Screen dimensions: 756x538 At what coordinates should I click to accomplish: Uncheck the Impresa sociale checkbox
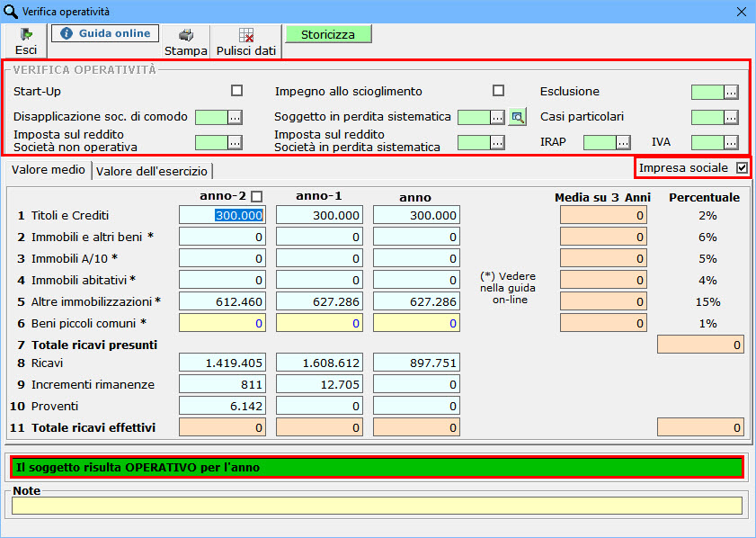pyautogui.click(x=742, y=168)
